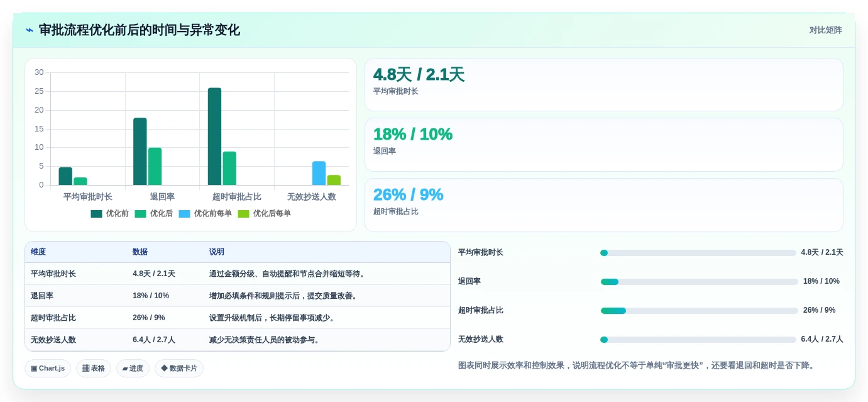Click the 4.8天 / 2.1天 data card
The width and height of the screenshot is (868, 402).
[x=604, y=85]
